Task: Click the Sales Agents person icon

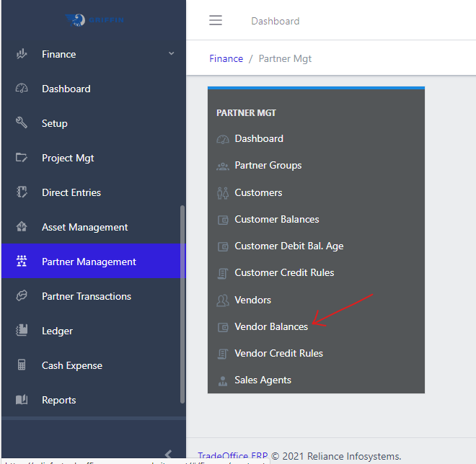Action: click(223, 380)
